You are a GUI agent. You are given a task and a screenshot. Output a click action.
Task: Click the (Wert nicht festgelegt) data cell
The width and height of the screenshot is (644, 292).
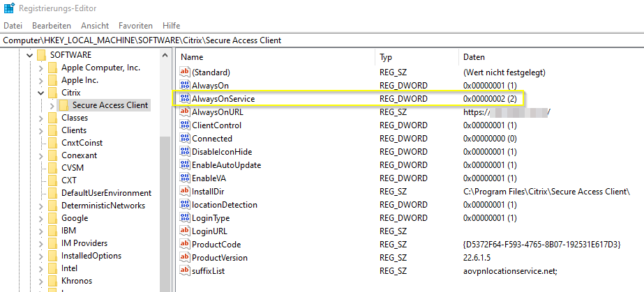504,72
